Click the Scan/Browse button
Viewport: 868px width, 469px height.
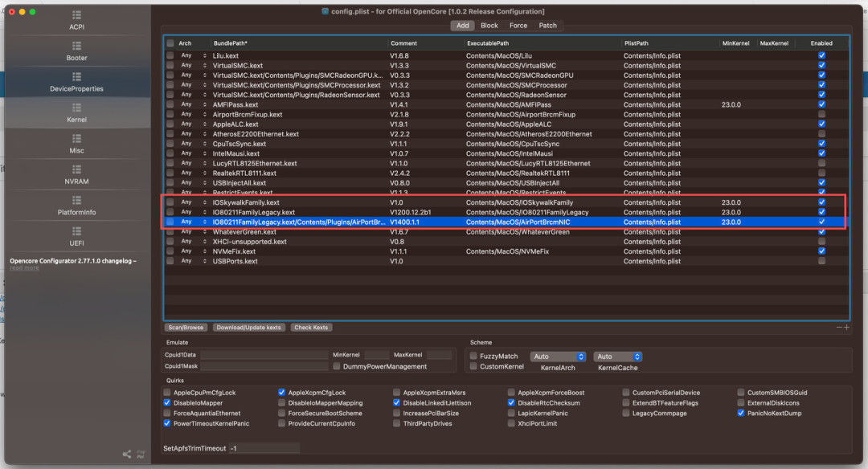(186, 328)
